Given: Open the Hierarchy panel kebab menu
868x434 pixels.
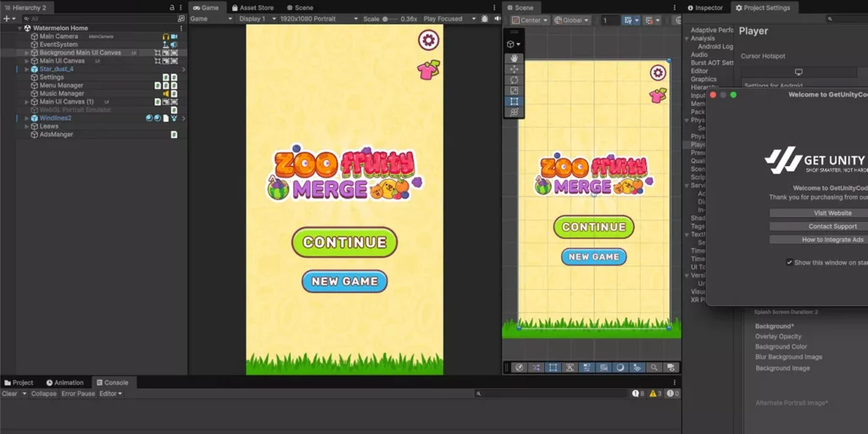Looking at the screenshot, I should click(x=181, y=8).
